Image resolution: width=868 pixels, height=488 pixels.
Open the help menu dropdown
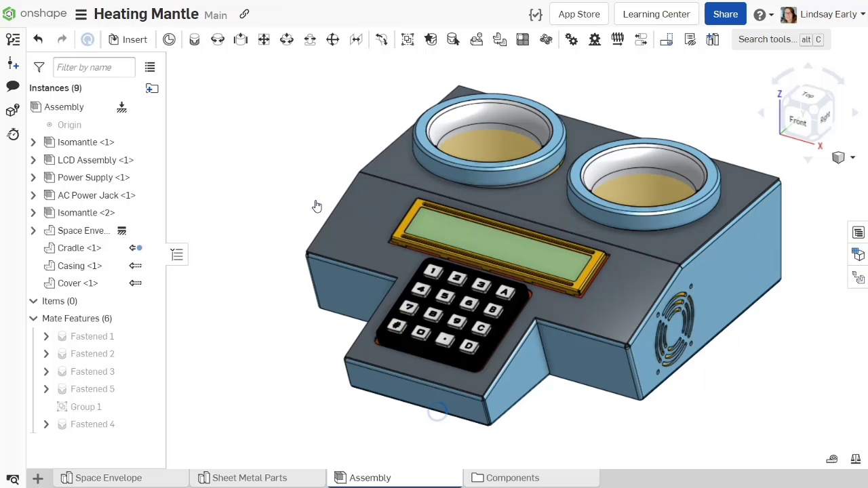click(x=764, y=14)
